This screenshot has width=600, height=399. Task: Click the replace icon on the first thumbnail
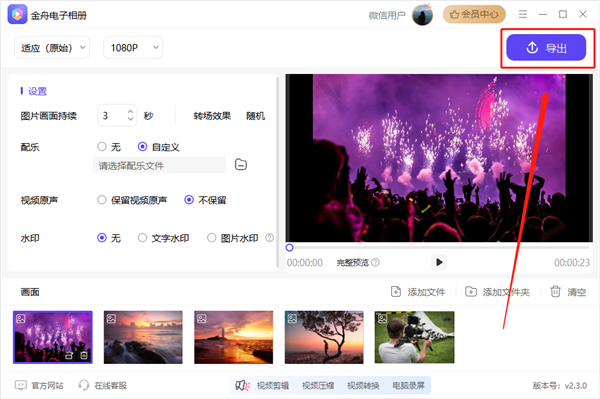point(69,355)
